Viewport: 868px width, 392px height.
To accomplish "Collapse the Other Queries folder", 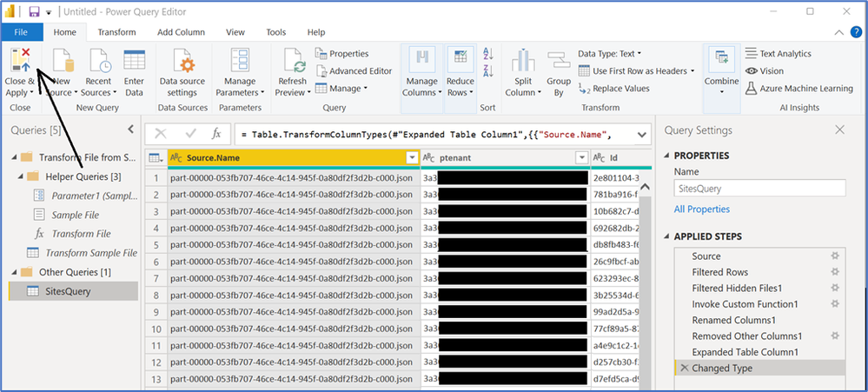I will (13, 272).
